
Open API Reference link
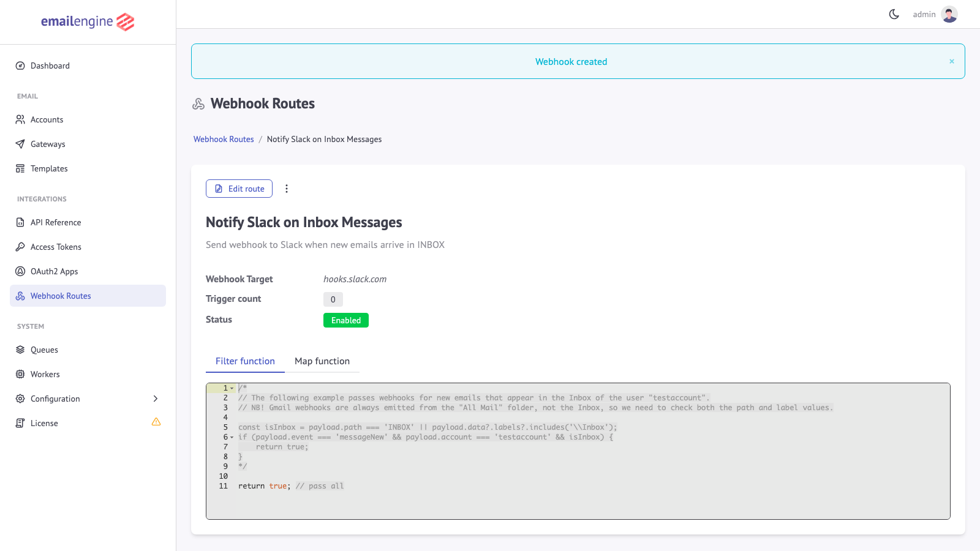click(88, 222)
